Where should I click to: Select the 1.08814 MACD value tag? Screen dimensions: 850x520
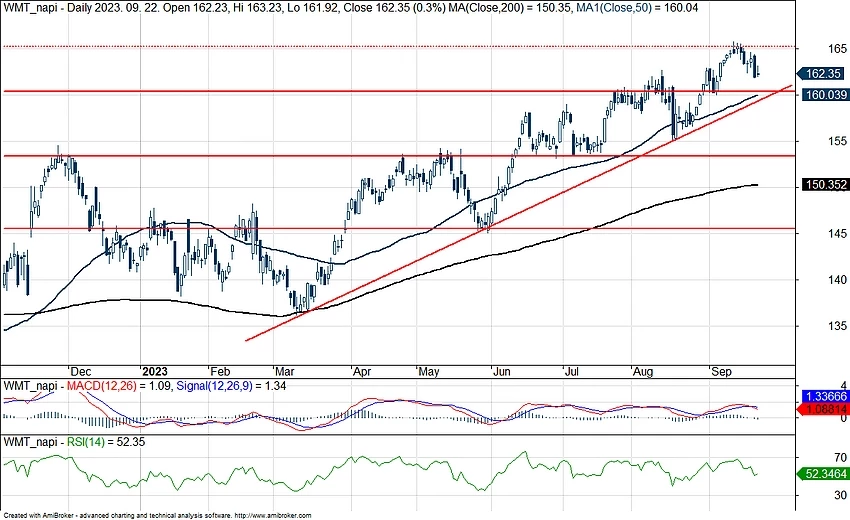(822, 409)
